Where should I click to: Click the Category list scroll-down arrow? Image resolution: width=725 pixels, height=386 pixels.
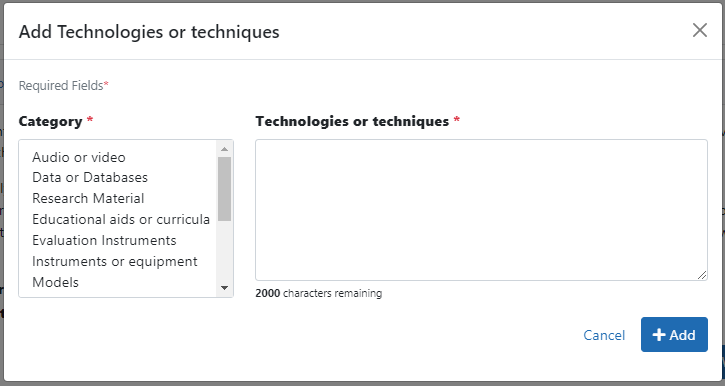[224, 288]
